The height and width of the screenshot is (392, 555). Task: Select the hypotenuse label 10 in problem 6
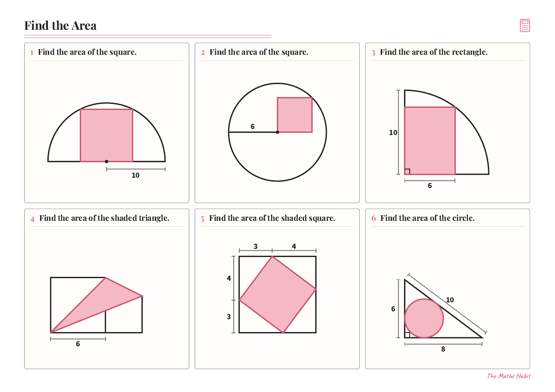pyautogui.click(x=450, y=300)
